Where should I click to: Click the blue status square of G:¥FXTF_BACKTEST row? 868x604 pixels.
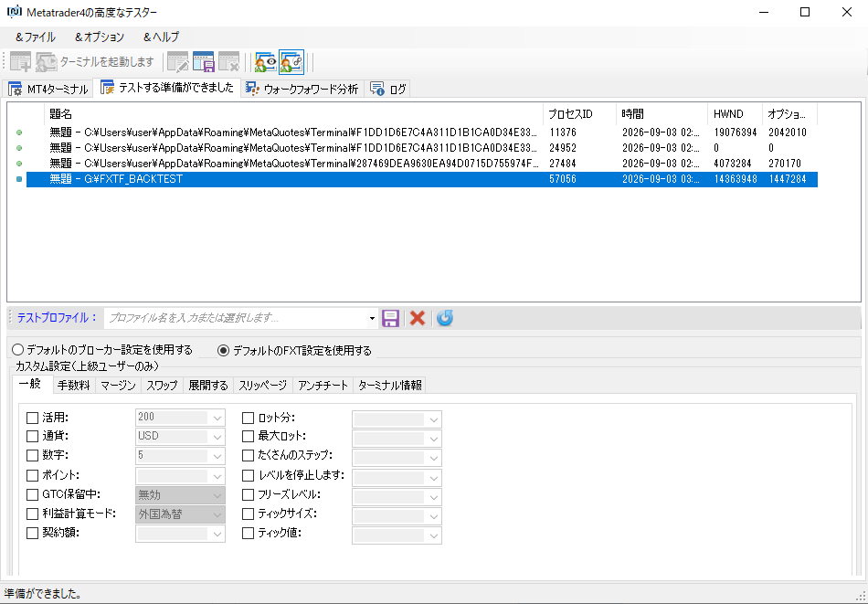(19, 179)
